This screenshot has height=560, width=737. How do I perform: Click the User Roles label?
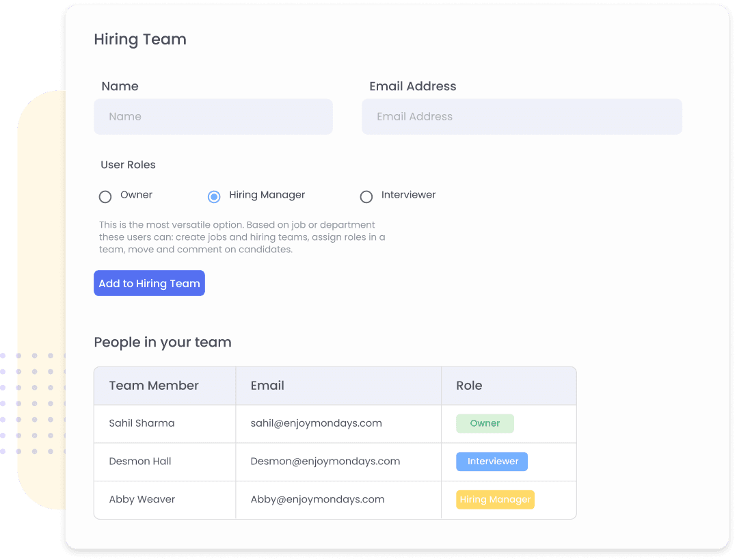tap(128, 165)
